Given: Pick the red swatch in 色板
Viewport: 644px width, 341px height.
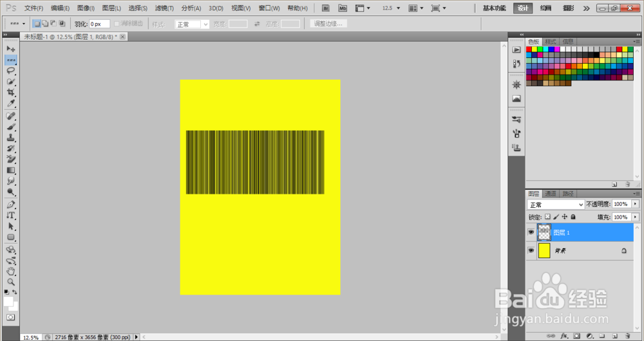Looking at the screenshot, I should tap(529, 50).
